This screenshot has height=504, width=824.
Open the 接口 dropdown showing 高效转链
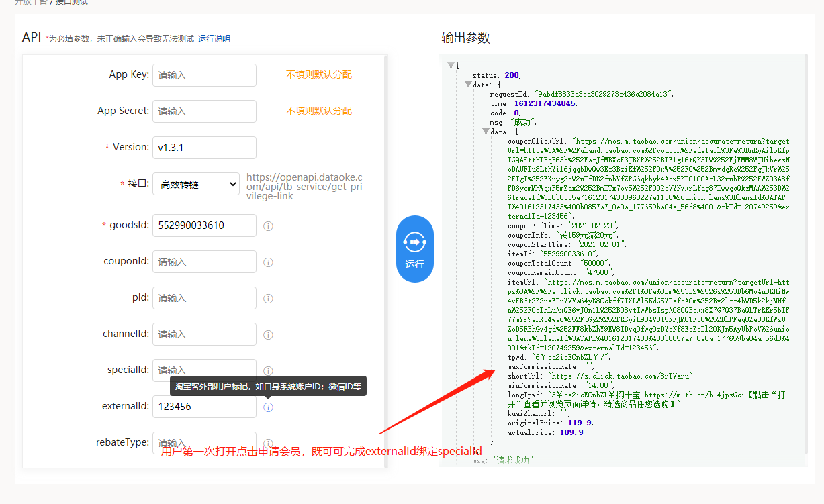(196, 184)
